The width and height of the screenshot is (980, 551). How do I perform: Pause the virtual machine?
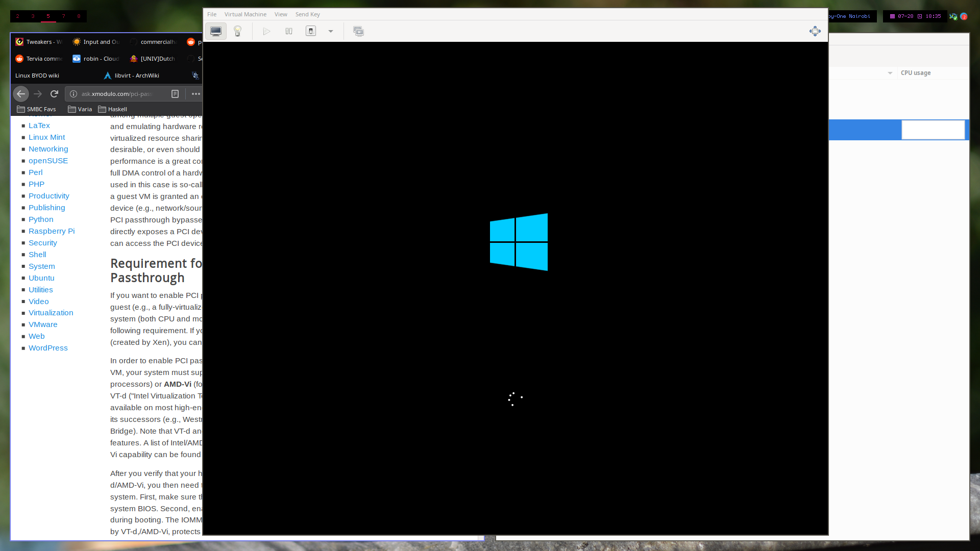289,31
